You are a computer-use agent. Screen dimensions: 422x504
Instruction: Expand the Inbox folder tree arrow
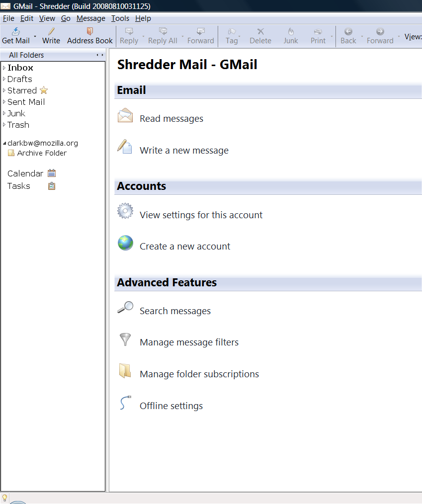[4, 68]
